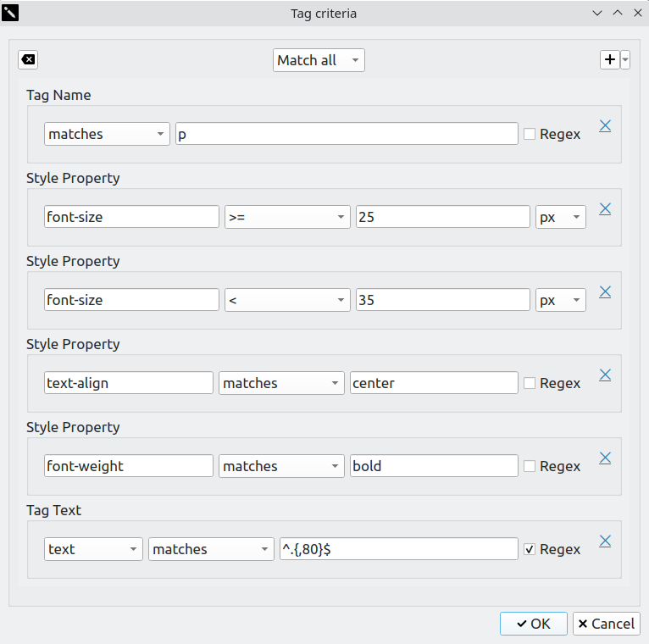Remove the text-align criterion row

605,375
